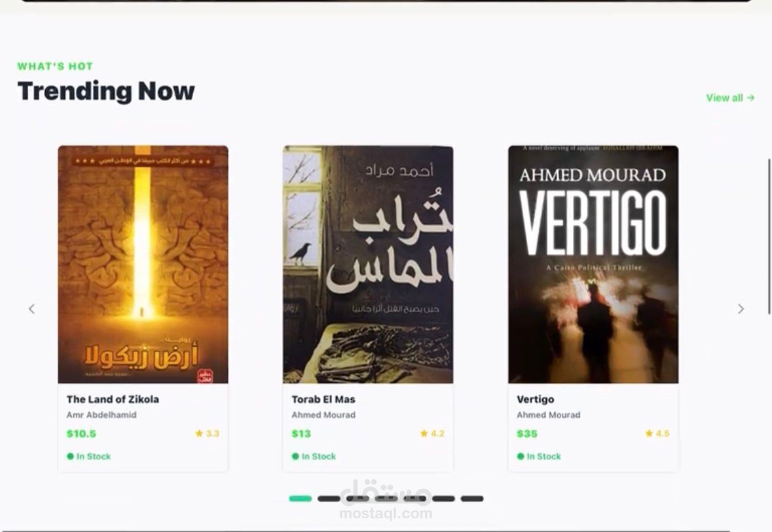772x532 pixels.
Task: Open the Torab El Mas cover
Action: click(368, 264)
